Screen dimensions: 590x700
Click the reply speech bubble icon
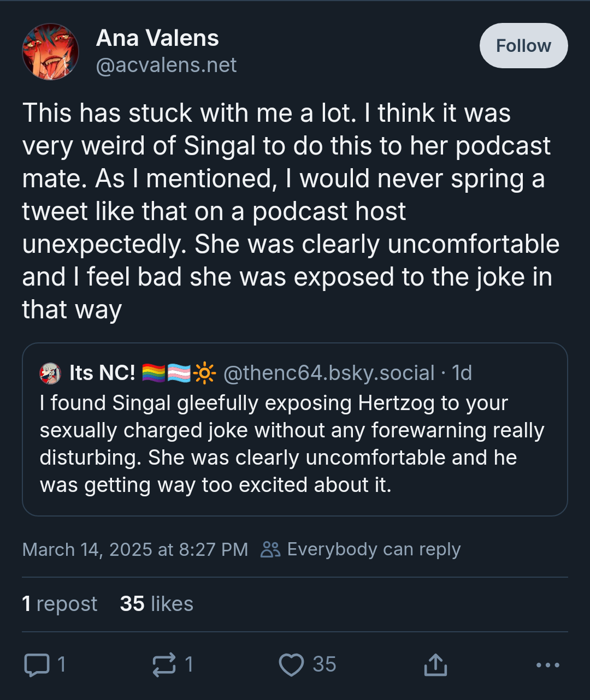pos(37,665)
